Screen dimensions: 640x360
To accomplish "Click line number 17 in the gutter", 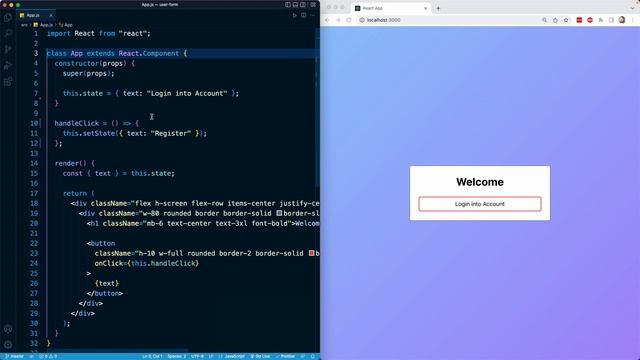I will click(x=33, y=193).
